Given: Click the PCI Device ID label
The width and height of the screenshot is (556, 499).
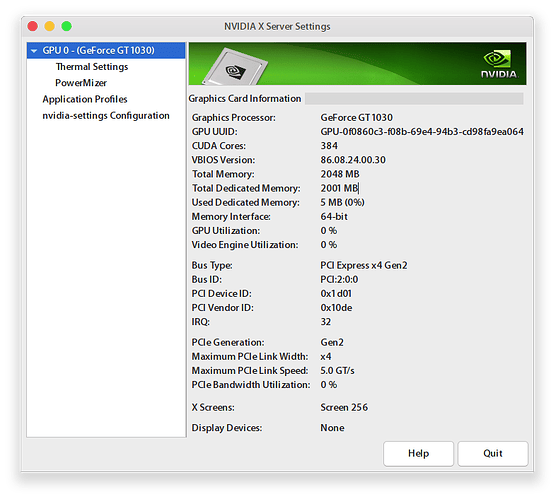Looking at the screenshot, I should (221, 294).
